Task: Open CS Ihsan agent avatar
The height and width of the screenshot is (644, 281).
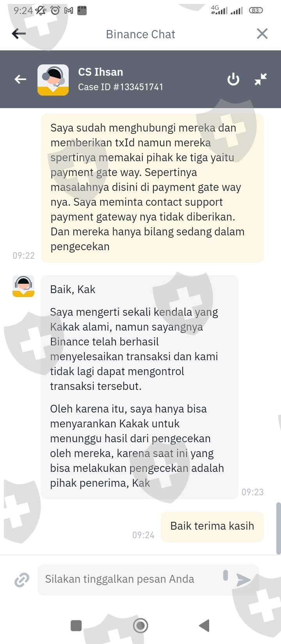Action: click(x=53, y=80)
